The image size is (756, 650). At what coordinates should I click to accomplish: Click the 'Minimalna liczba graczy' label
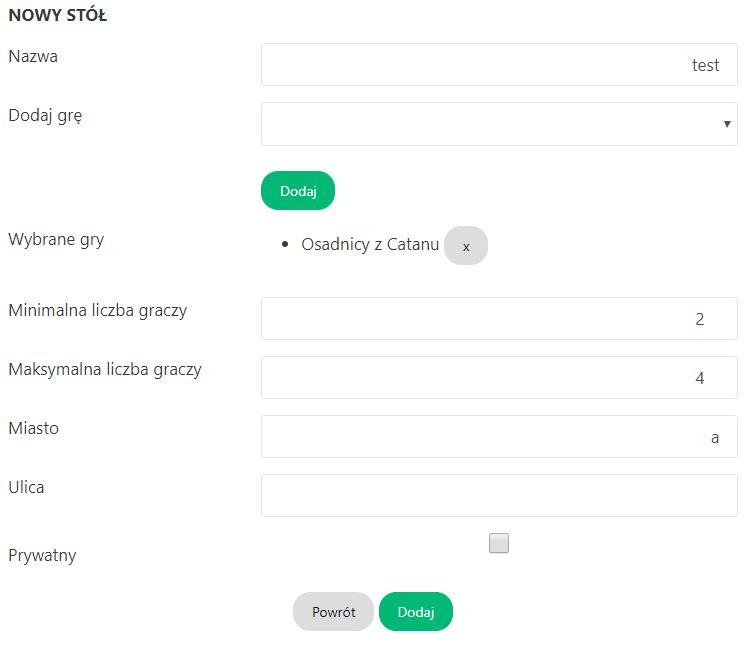(97, 310)
